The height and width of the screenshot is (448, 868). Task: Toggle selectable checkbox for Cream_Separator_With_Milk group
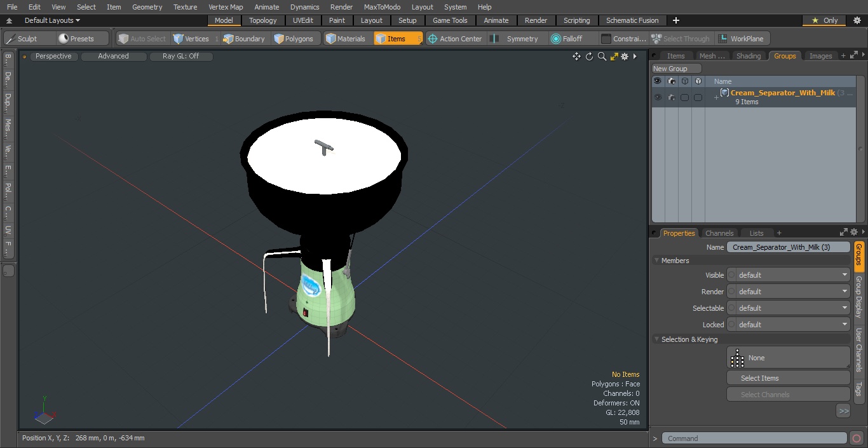coord(684,97)
